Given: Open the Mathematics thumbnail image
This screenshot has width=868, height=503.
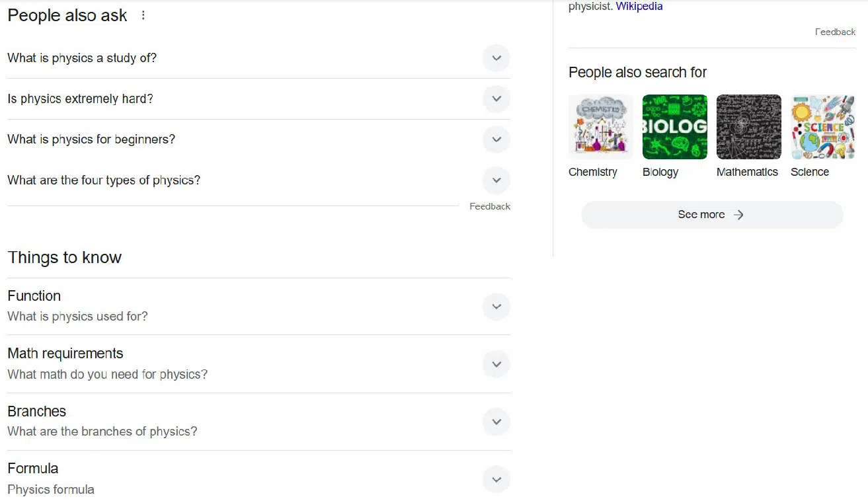Looking at the screenshot, I should (749, 127).
